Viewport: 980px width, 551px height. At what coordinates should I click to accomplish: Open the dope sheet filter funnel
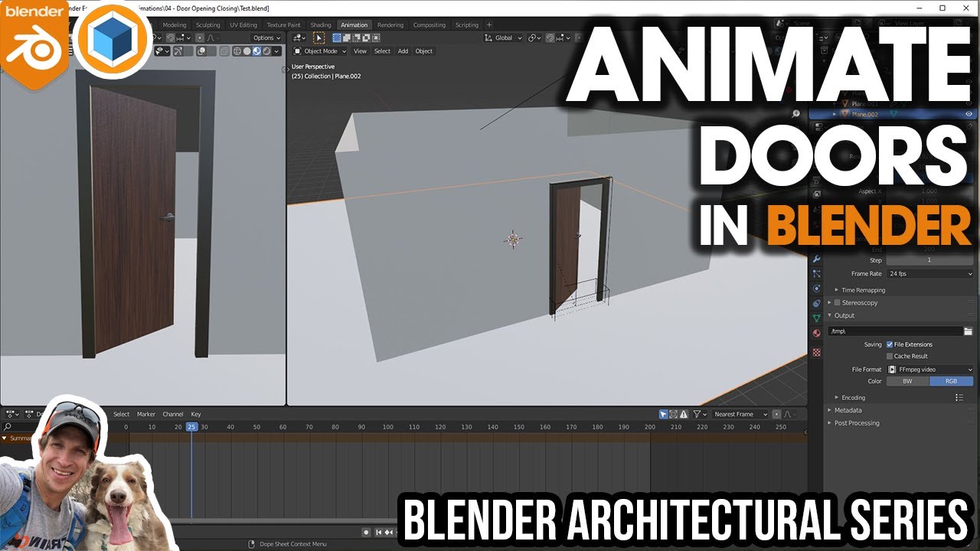(x=699, y=414)
